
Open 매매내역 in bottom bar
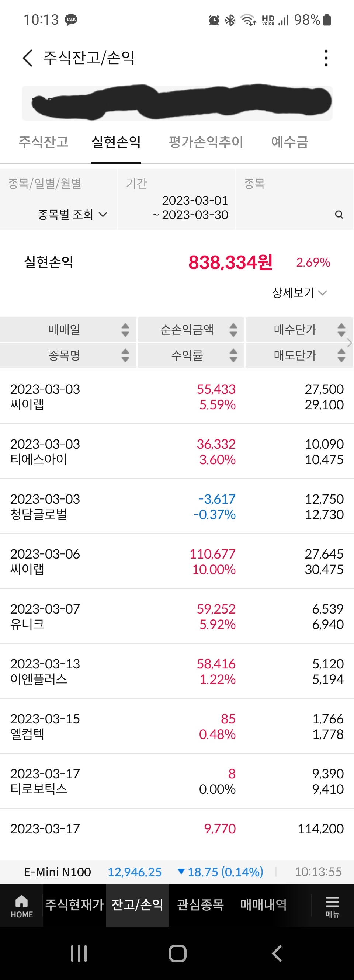[x=263, y=905]
